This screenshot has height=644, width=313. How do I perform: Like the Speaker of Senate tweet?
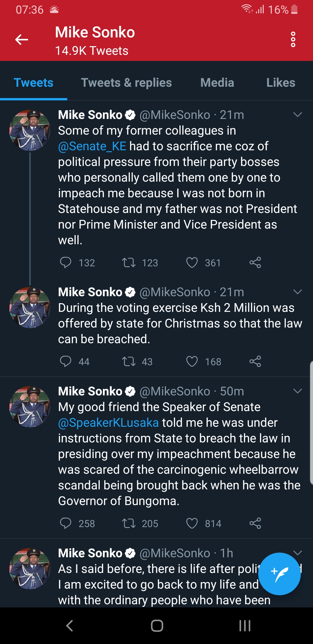pos(192,523)
